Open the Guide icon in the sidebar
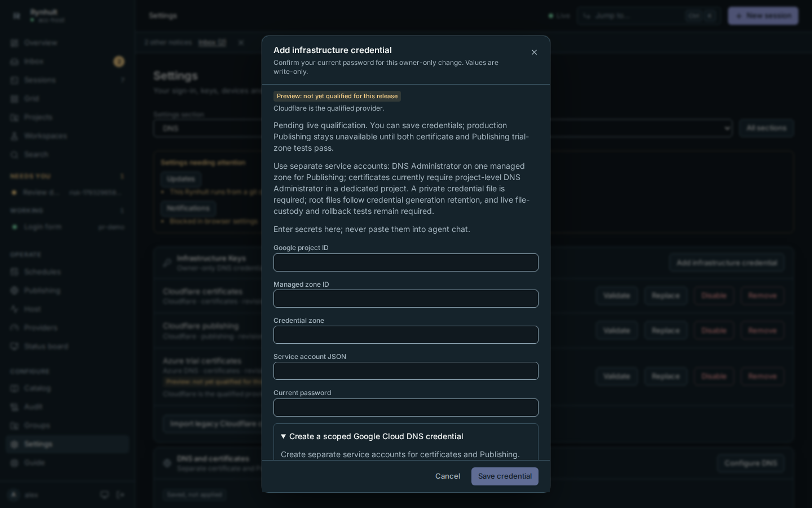Image resolution: width=812 pixels, height=508 pixels. tap(15, 463)
